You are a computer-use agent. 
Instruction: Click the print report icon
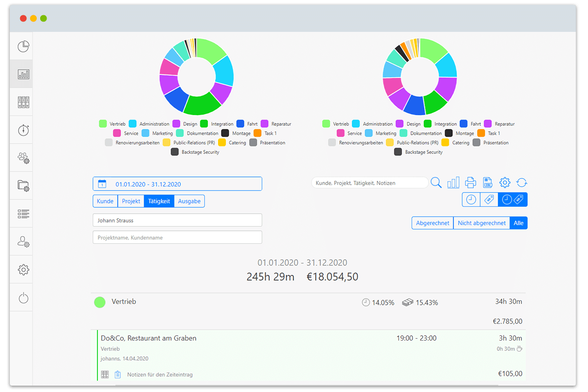point(470,183)
